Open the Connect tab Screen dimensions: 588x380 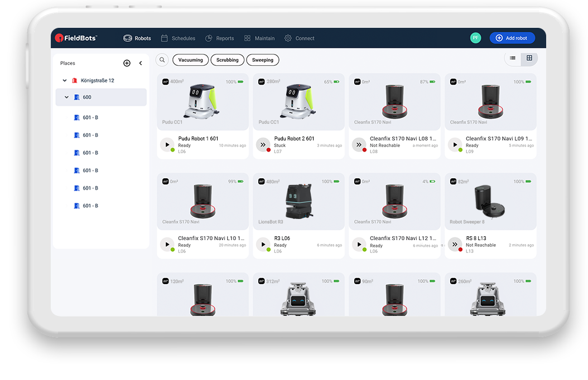pyautogui.click(x=299, y=38)
